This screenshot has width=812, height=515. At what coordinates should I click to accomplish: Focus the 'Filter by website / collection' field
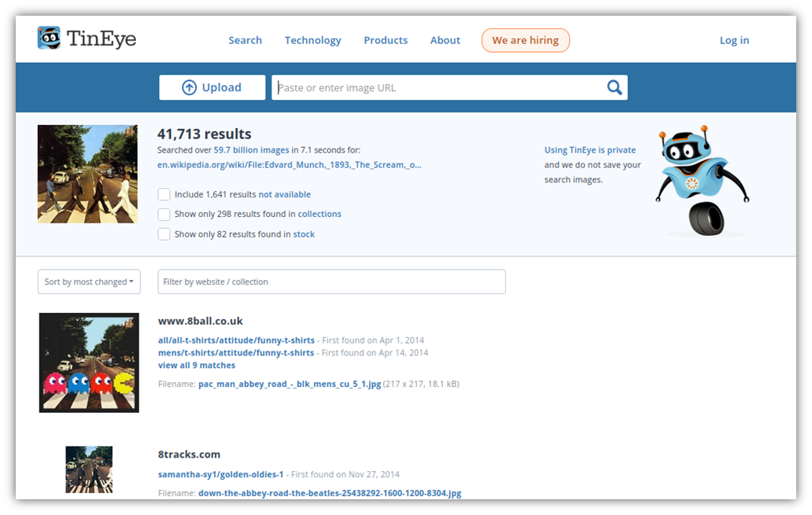[x=331, y=281]
